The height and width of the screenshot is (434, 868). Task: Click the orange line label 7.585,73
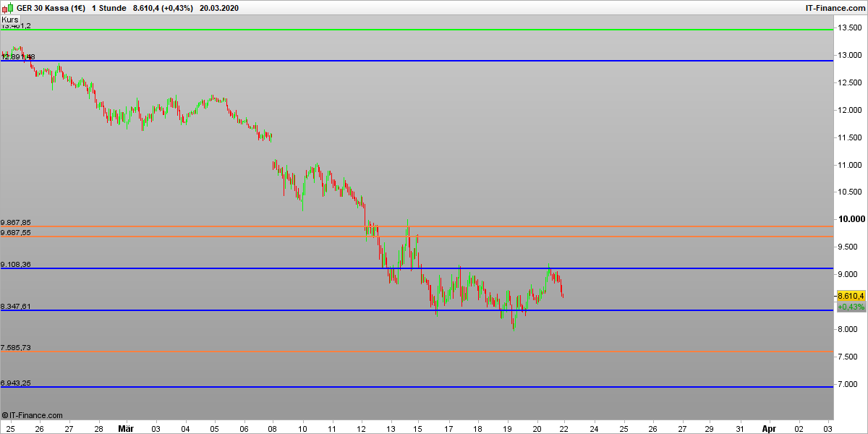point(16,348)
